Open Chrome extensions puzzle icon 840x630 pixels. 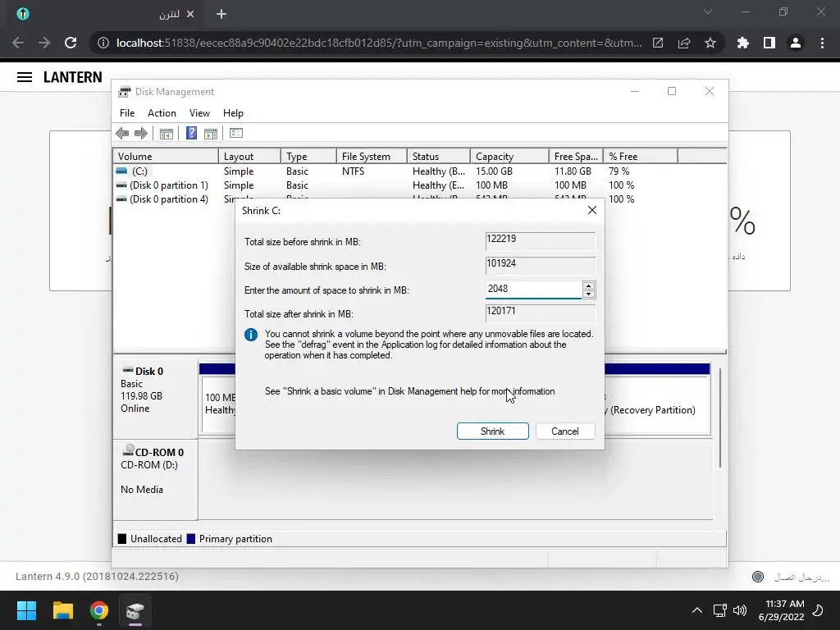point(743,43)
